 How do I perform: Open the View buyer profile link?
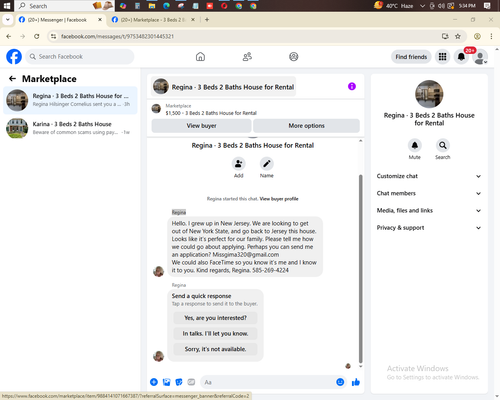[x=279, y=199]
